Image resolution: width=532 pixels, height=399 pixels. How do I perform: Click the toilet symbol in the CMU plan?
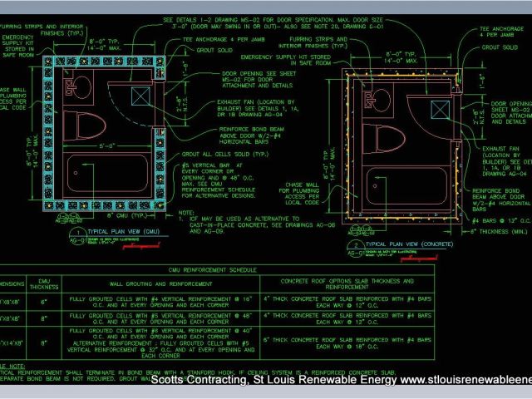tap(89, 126)
